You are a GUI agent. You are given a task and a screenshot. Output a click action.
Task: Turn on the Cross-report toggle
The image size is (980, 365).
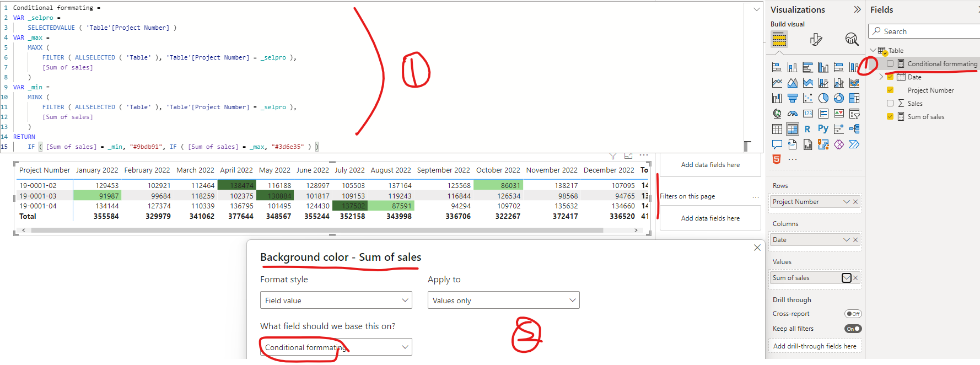coord(853,314)
